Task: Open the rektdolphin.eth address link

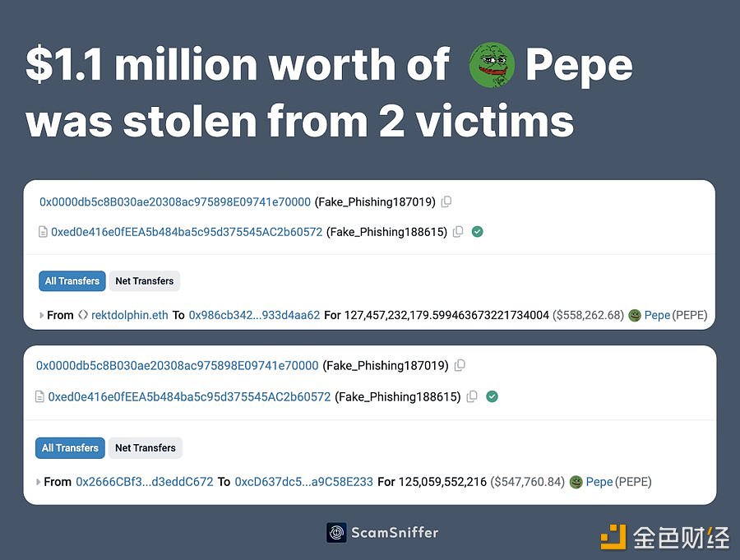Action: (x=129, y=315)
